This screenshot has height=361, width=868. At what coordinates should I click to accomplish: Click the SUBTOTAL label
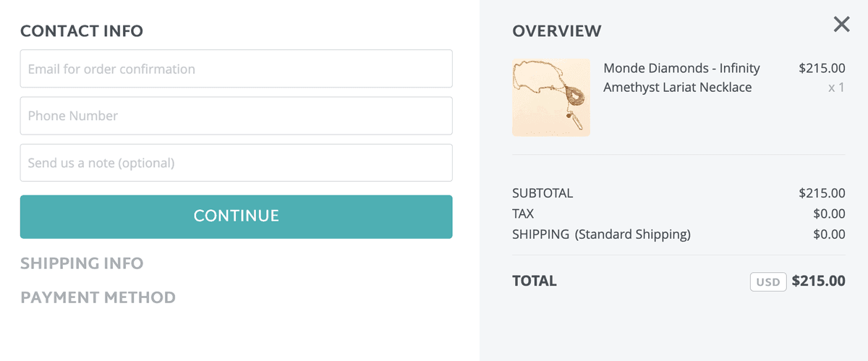542,193
